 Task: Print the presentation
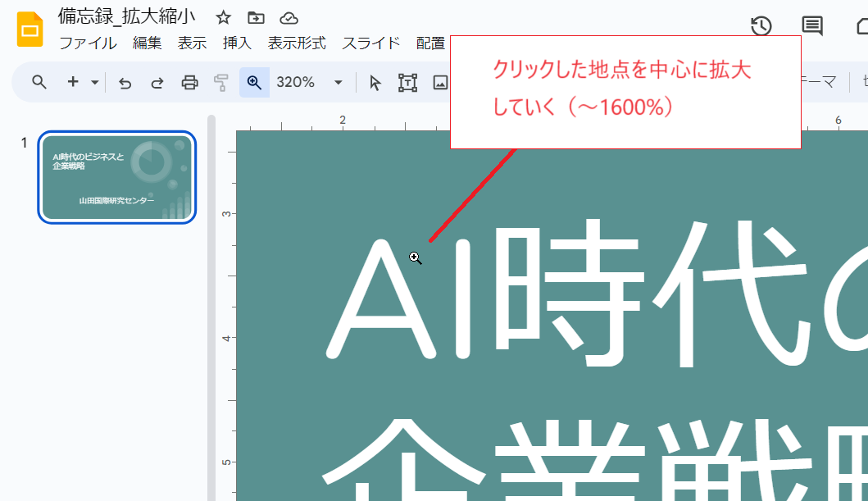tap(190, 83)
